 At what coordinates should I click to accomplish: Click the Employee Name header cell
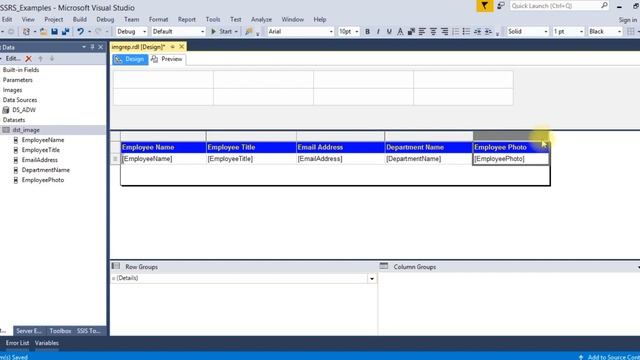tap(163, 147)
